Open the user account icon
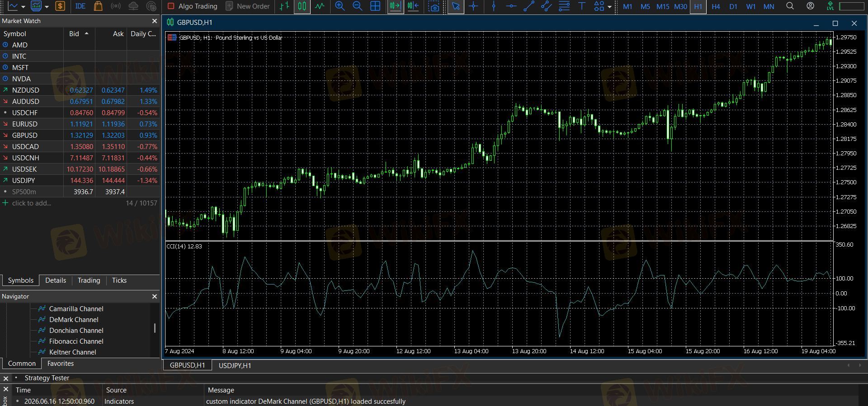 [x=810, y=6]
